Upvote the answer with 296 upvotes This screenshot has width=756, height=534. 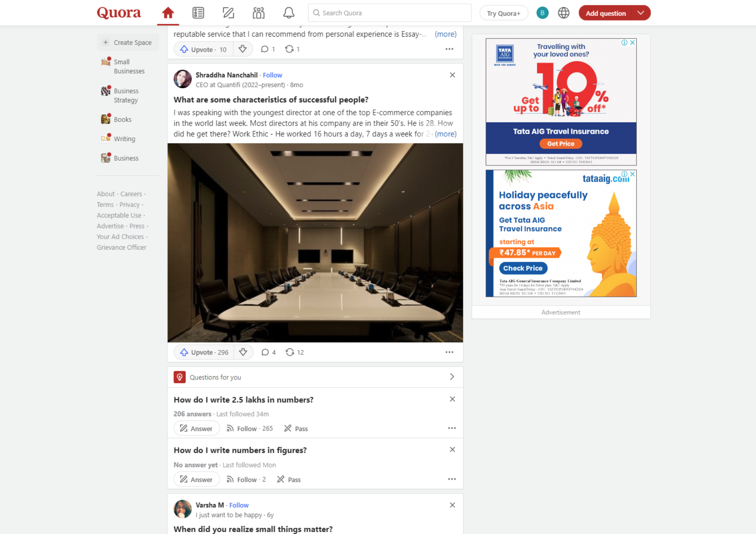pyautogui.click(x=204, y=352)
